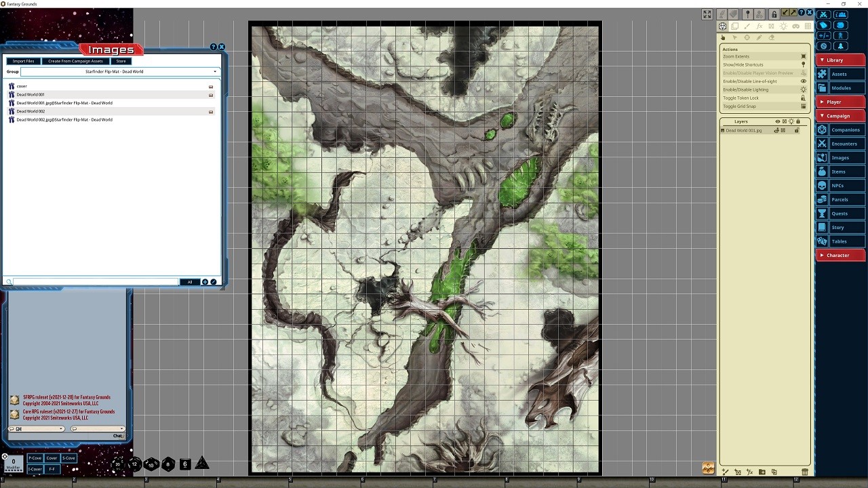Switch to the Store tab in Images window

click(x=121, y=61)
